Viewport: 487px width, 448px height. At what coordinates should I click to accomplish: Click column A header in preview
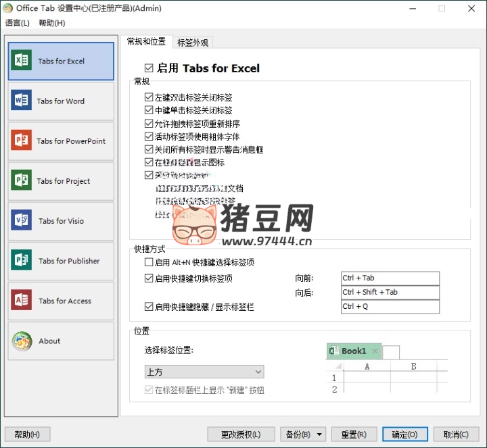pyautogui.click(x=367, y=366)
